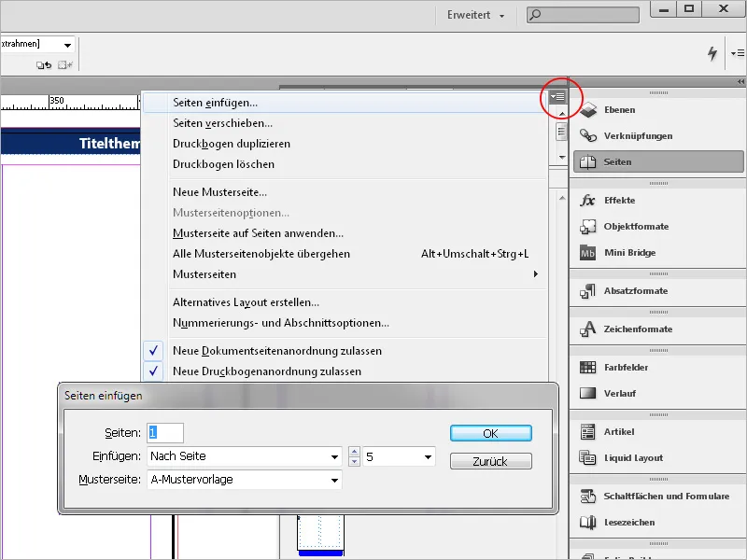Open the Lesezeichen panel icon
Screen dimensions: 747x560
click(588, 523)
